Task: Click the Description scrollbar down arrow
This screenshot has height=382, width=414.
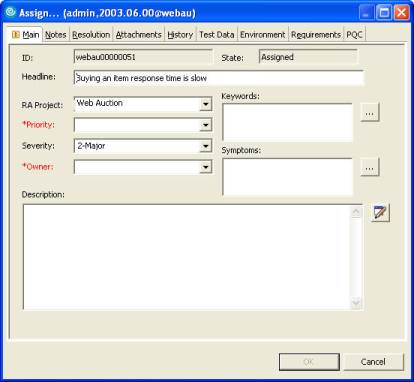Action: (356, 303)
